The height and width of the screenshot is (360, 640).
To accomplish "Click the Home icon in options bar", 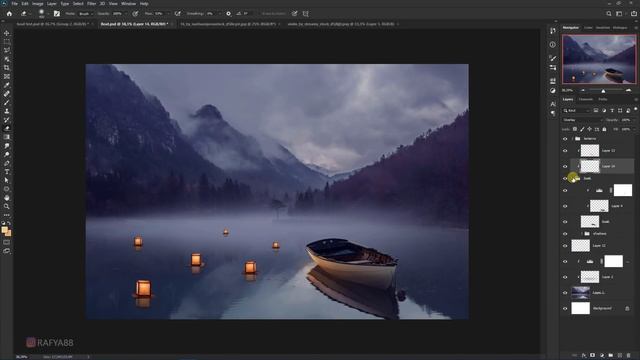I will 9,13.
